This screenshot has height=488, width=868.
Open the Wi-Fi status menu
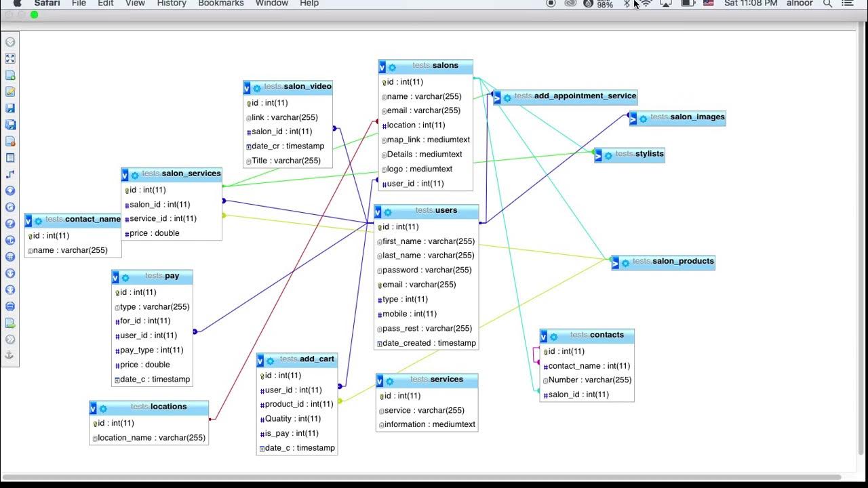tap(646, 3)
